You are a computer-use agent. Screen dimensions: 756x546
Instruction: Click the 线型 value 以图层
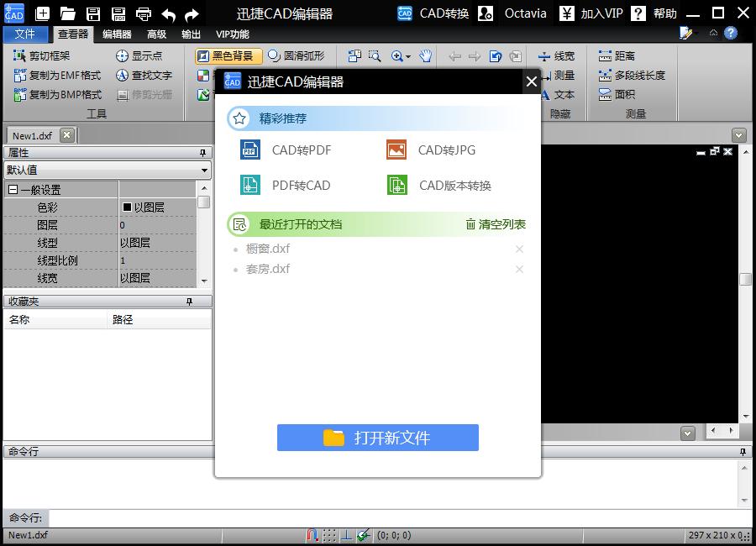[135, 243]
